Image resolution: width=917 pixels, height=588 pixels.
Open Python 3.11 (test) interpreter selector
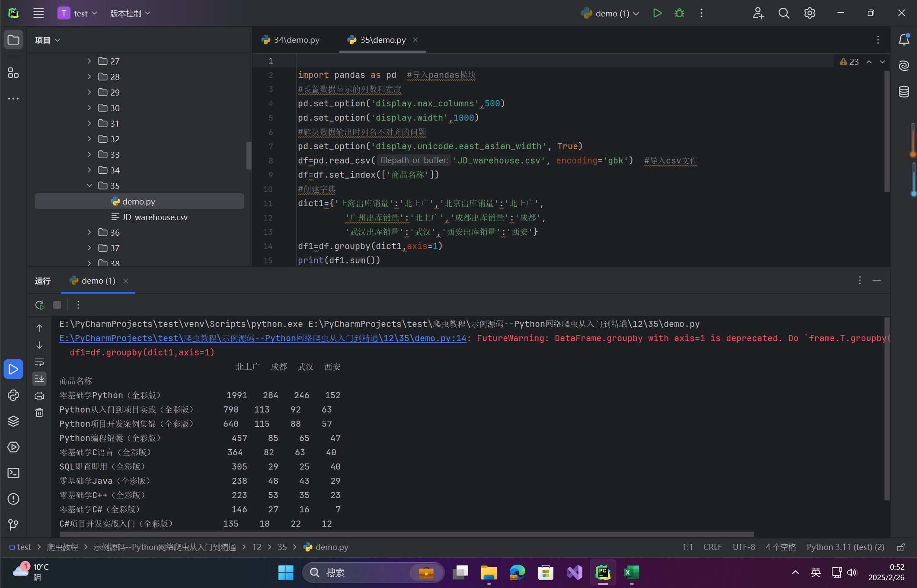(x=845, y=547)
